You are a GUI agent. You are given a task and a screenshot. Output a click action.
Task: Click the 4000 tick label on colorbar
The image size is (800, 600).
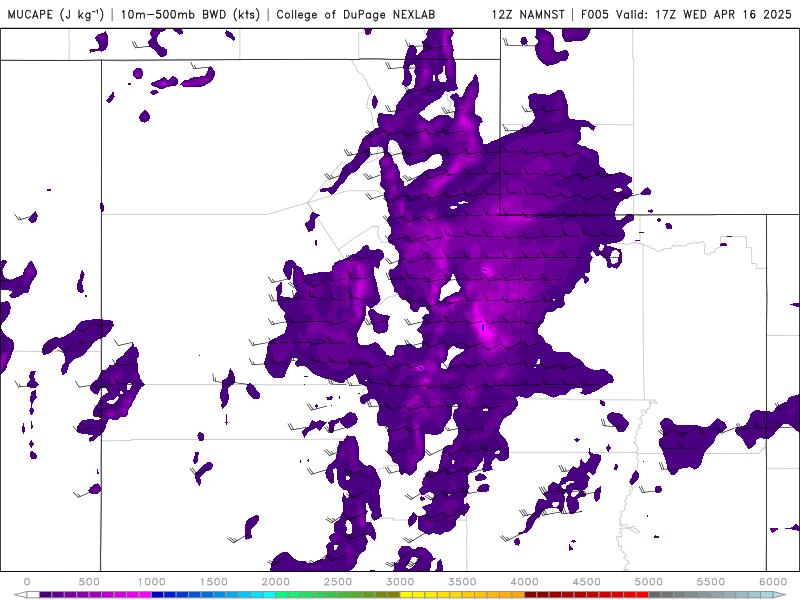pyautogui.click(x=524, y=582)
